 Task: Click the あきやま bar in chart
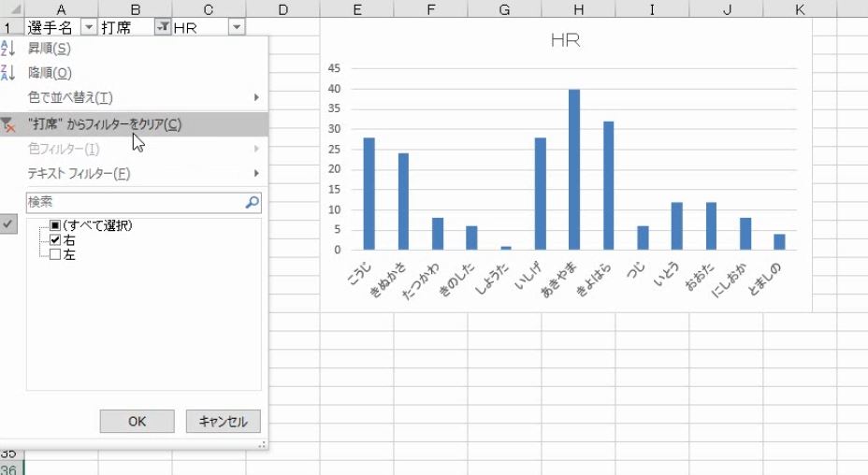tap(574, 169)
